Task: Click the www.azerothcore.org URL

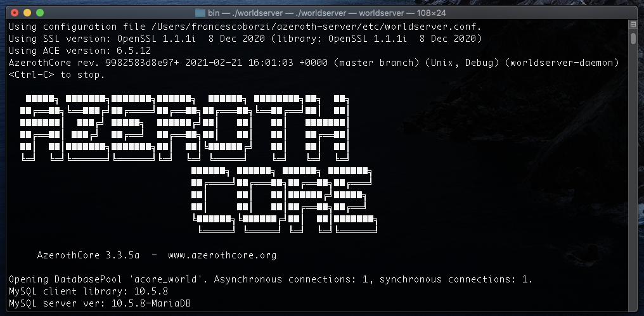Action: pos(222,255)
